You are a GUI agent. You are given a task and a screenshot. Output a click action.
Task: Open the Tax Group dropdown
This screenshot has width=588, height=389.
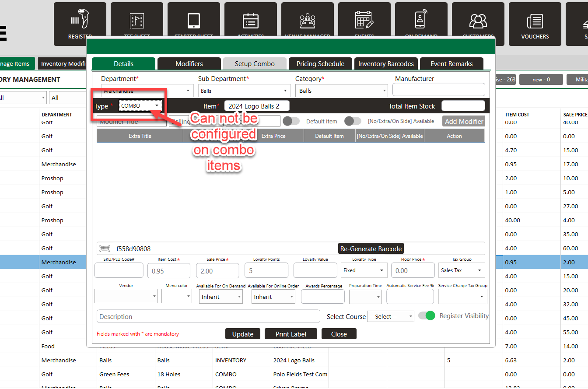point(462,270)
